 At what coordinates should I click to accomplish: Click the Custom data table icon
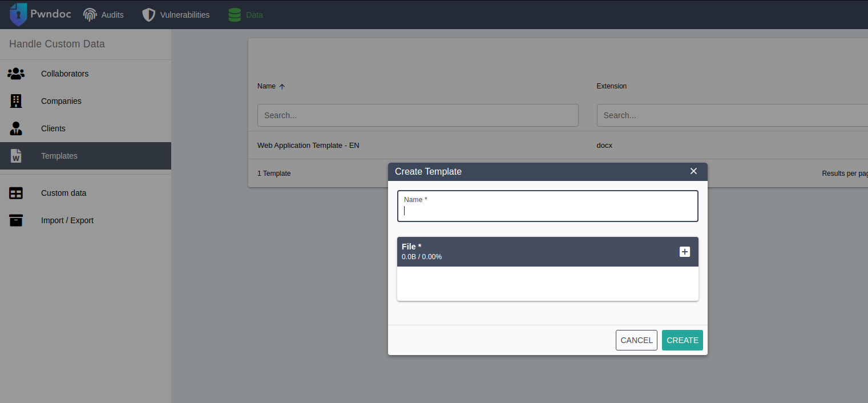[x=16, y=193]
